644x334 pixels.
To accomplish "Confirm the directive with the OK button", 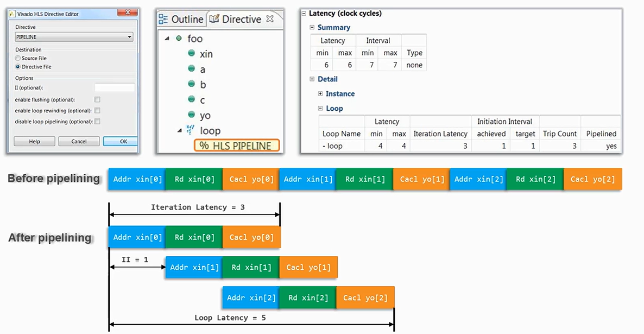I will point(121,141).
